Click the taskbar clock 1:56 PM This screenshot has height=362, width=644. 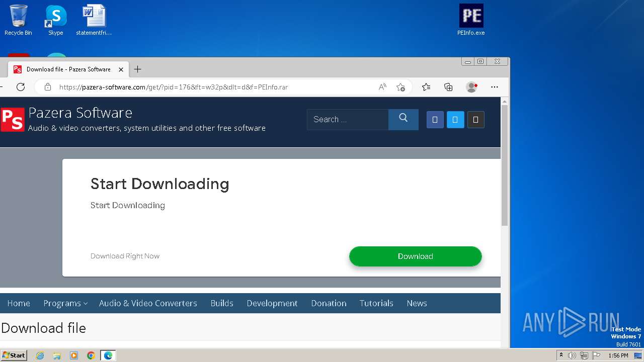point(618,355)
